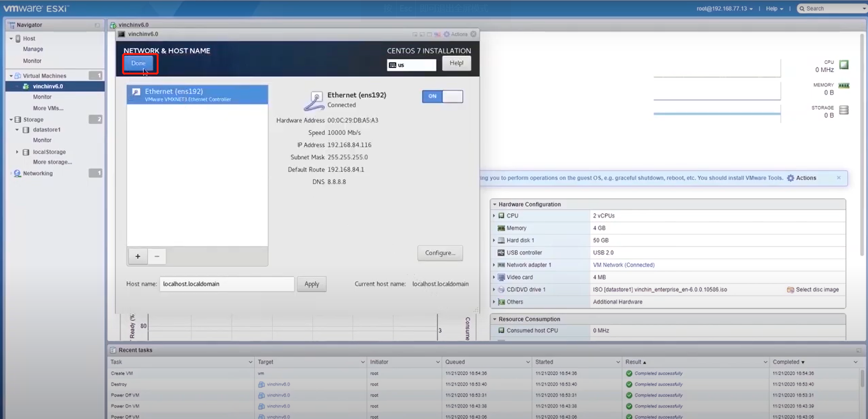Screen dimensions: 868x419
Task: Open Actions menu in VMware Tools notice
Action: click(802, 178)
